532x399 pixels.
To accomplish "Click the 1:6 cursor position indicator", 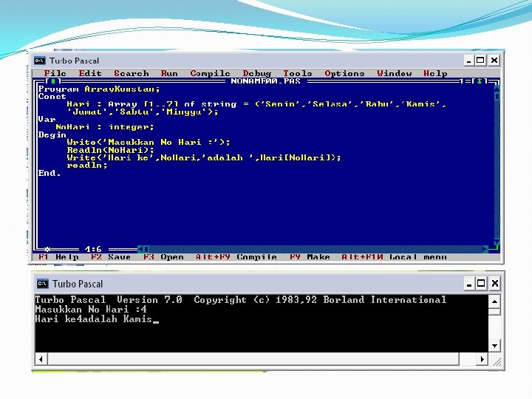I will [93, 250].
